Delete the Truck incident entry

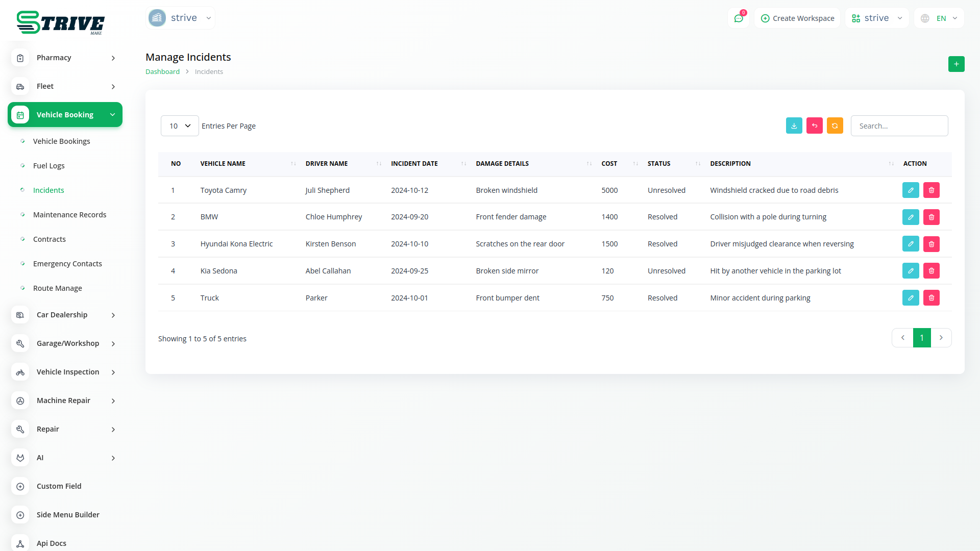[931, 298]
